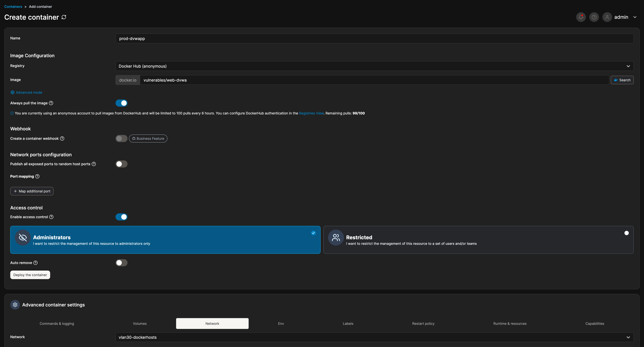Show help tooltip for Publish all exposed ports

pos(94,164)
